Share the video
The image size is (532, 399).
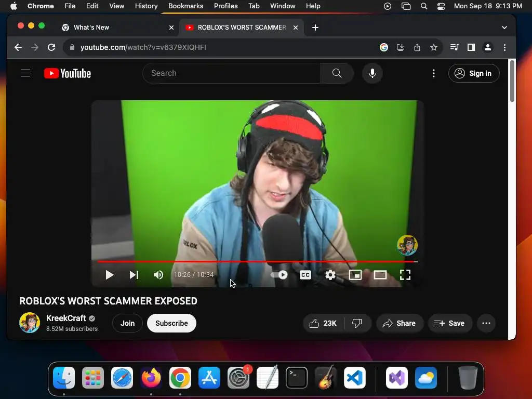tap(400, 323)
